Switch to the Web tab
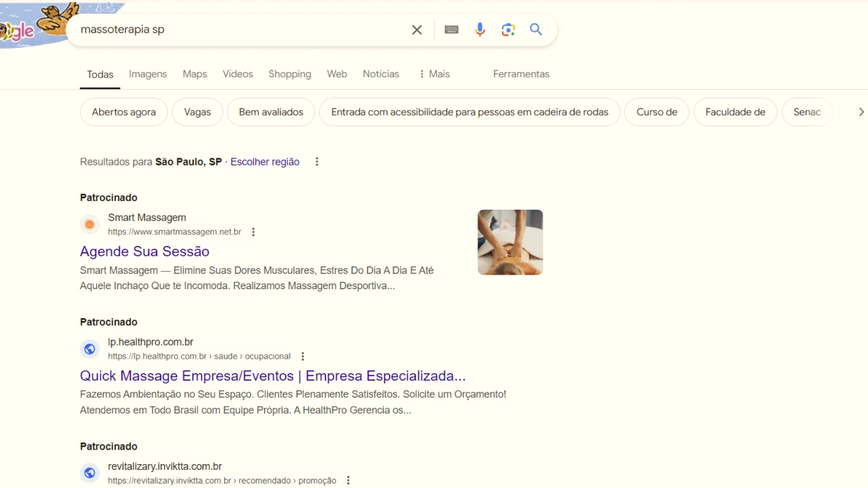868x488 pixels. pyautogui.click(x=337, y=74)
